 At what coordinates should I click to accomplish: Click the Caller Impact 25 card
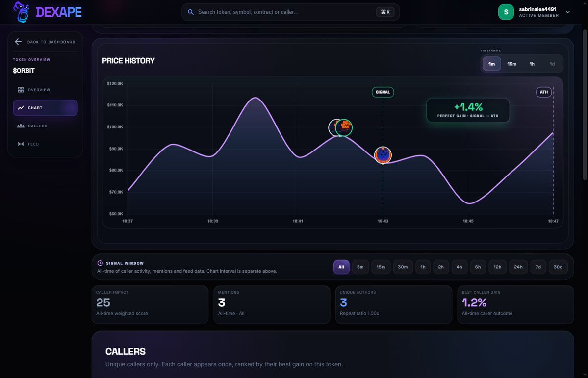[x=150, y=304]
